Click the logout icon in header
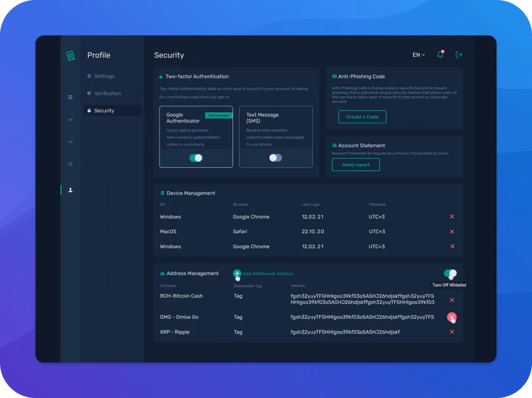The width and height of the screenshot is (532, 398). pyautogui.click(x=459, y=55)
